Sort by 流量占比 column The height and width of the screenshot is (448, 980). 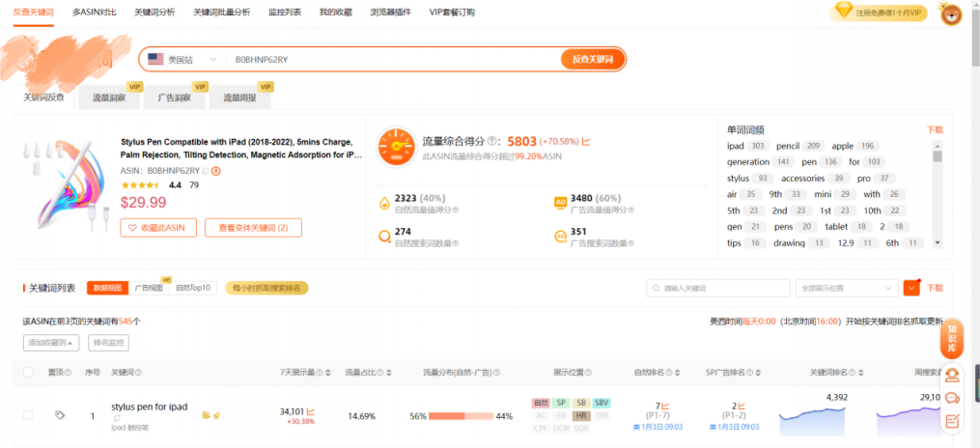389,373
